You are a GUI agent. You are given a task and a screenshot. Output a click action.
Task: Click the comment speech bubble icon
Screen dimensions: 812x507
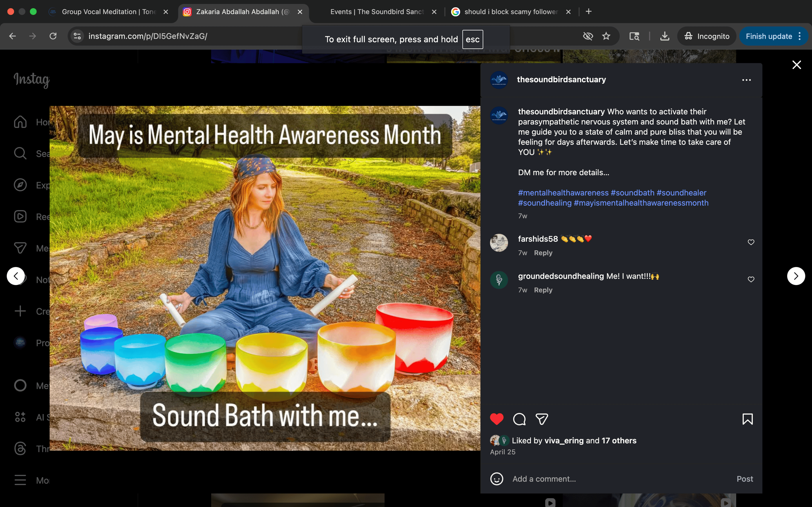[519, 419]
